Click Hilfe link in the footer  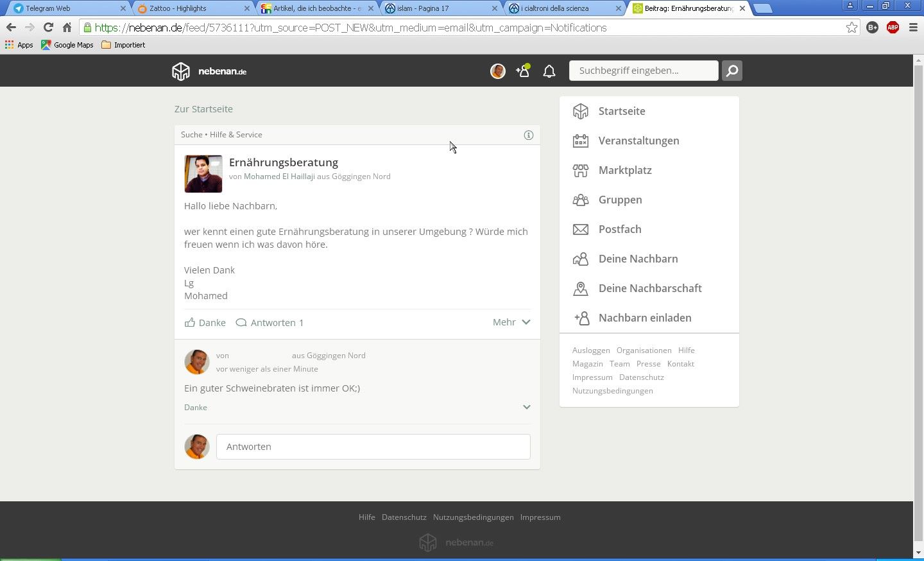pos(367,517)
